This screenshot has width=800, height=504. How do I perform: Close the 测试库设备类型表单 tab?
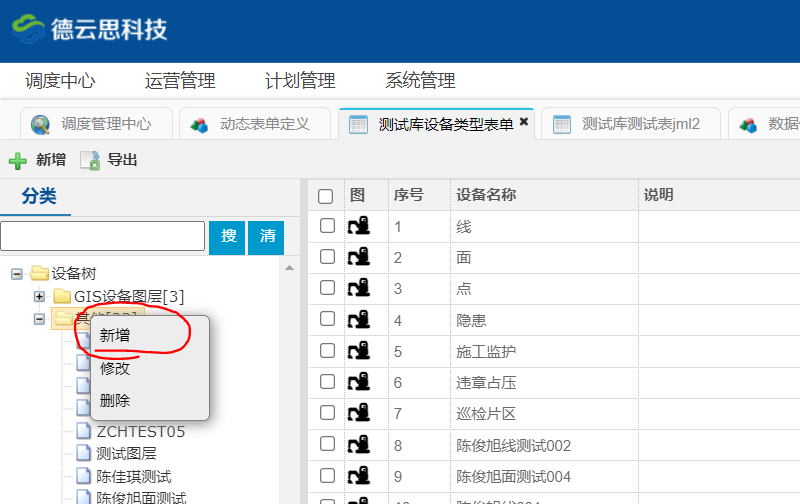[x=523, y=122]
